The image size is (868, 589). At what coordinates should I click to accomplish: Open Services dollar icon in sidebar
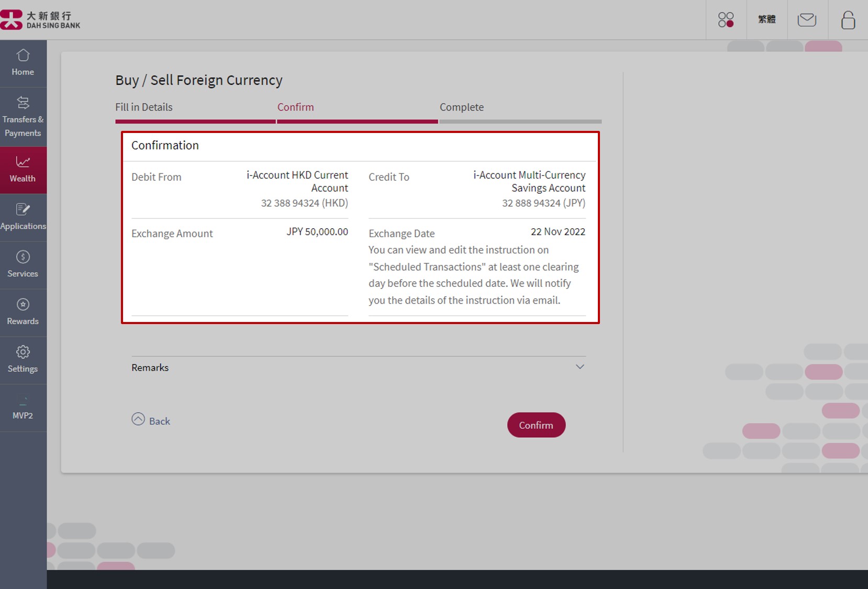click(x=23, y=257)
